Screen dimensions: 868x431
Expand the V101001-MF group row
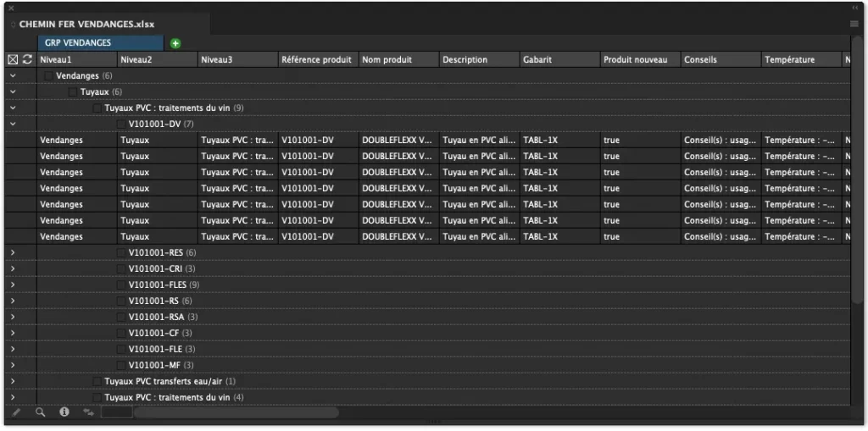tap(13, 366)
